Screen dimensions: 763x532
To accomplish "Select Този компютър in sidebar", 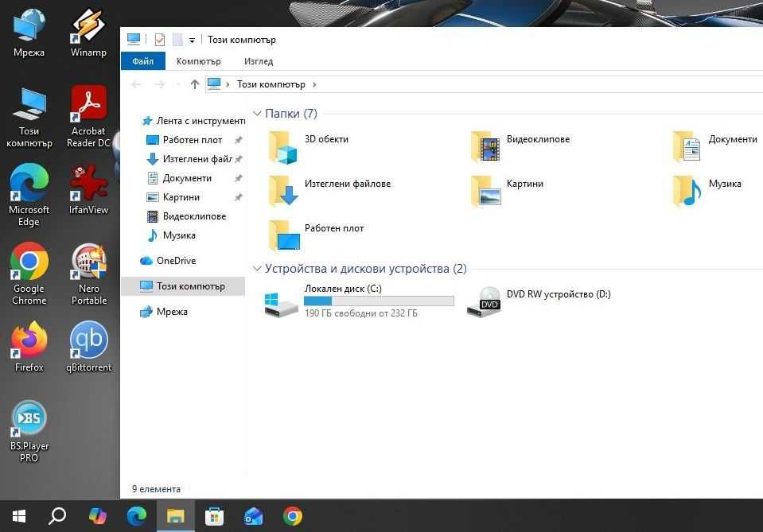I will pyautogui.click(x=183, y=286).
